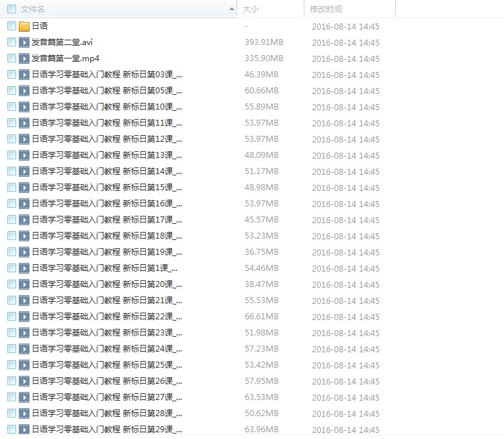This screenshot has height=439, width=504.
Task: Check the box for 发音篇第一堂.mp4
Action: 11,58
